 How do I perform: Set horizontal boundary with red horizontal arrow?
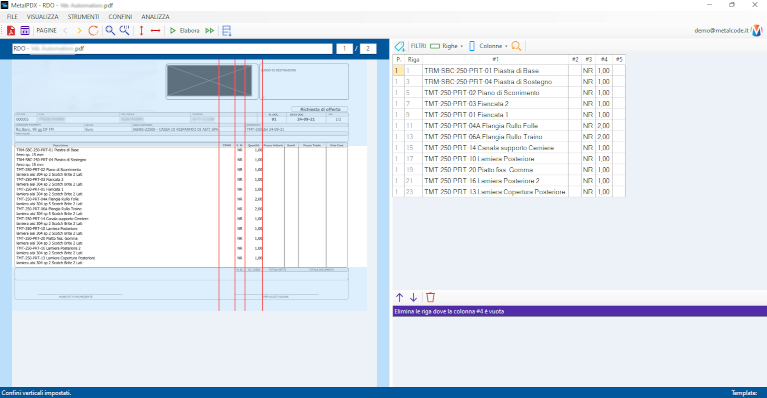(156, 31)
